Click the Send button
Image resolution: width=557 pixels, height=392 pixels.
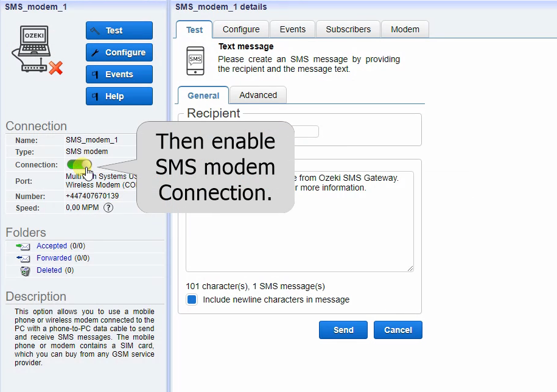(x=343, y=329)
